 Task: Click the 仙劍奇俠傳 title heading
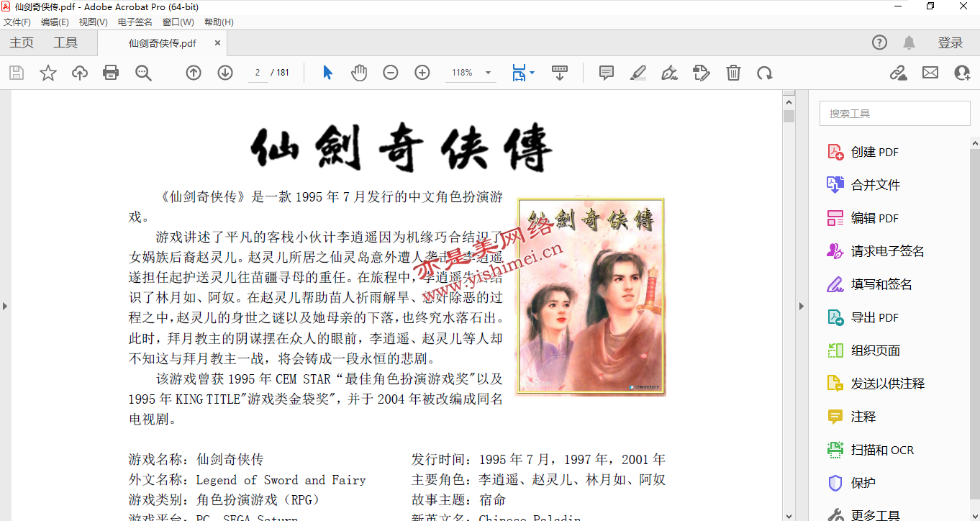[x=401, y=148]
